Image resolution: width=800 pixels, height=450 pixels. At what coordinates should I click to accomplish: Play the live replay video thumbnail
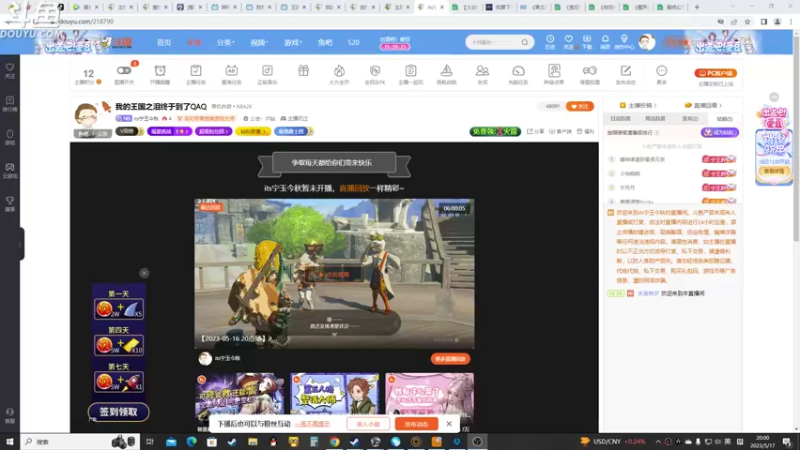pyautogui.click(x=334, y=274)
